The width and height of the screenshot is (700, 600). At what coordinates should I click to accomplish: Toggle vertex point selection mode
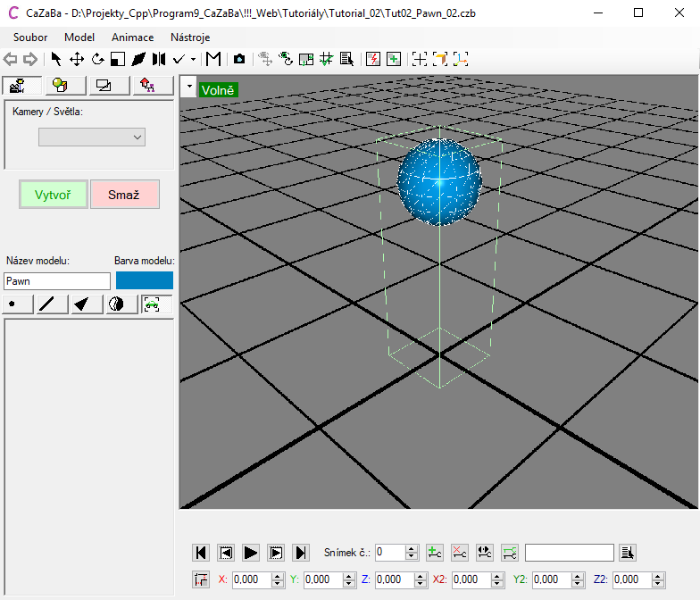[18, 304]
